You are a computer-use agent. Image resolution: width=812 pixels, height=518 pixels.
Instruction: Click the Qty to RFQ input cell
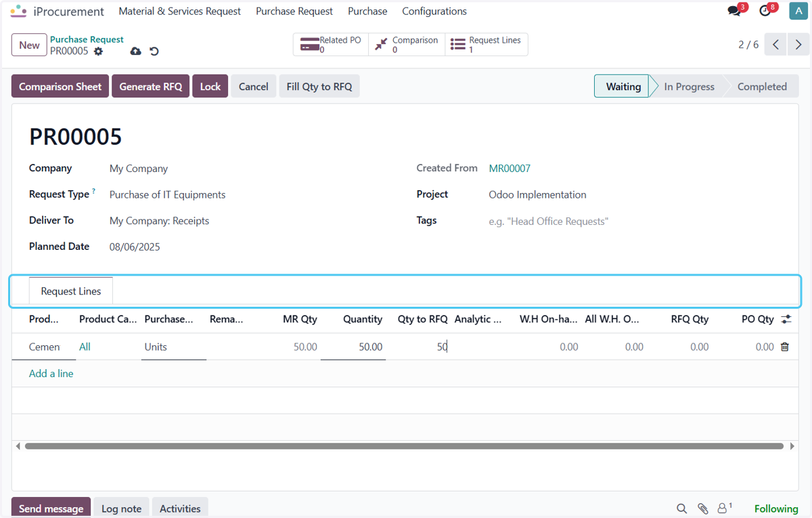[x=418, y=347]
